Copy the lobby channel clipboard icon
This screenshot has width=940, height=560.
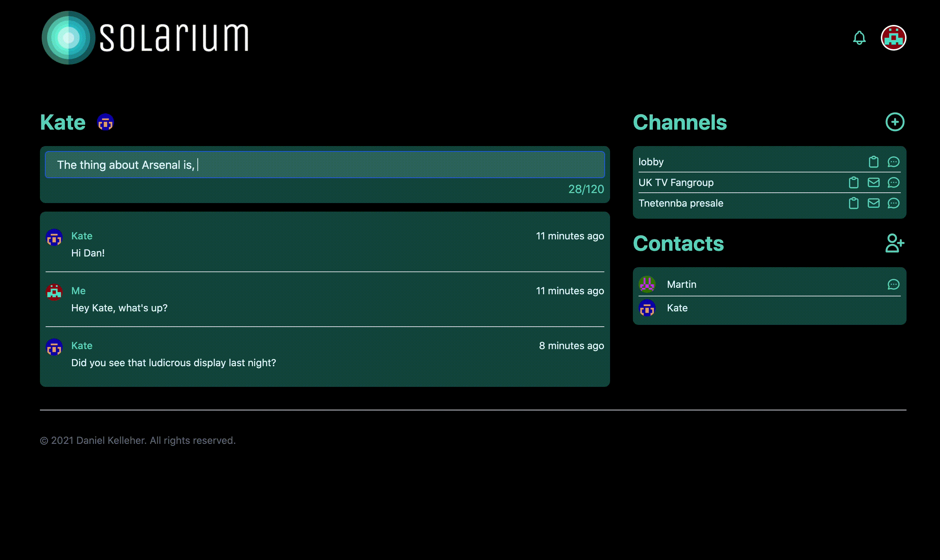873,162
